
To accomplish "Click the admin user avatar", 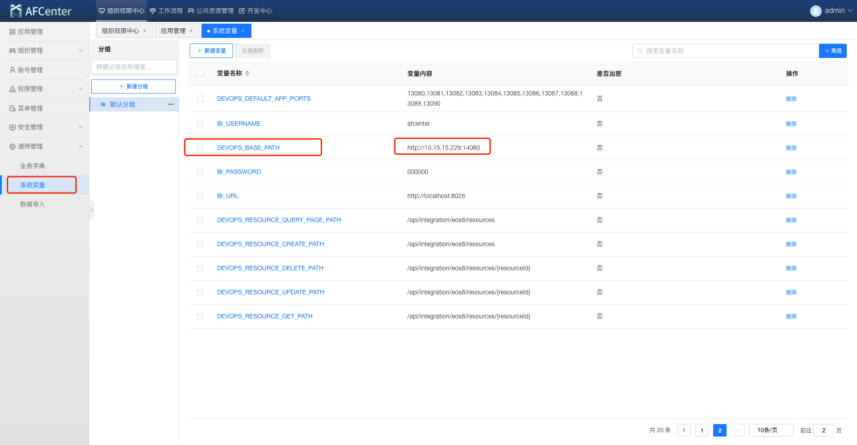I will (814, 10).
